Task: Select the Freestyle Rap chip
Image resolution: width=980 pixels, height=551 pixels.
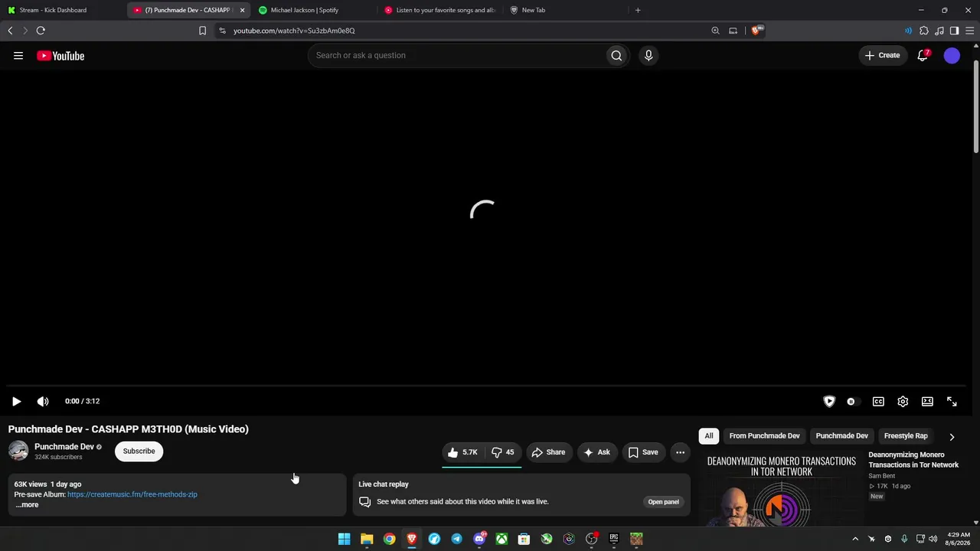Action: click(x=906, y=436)
